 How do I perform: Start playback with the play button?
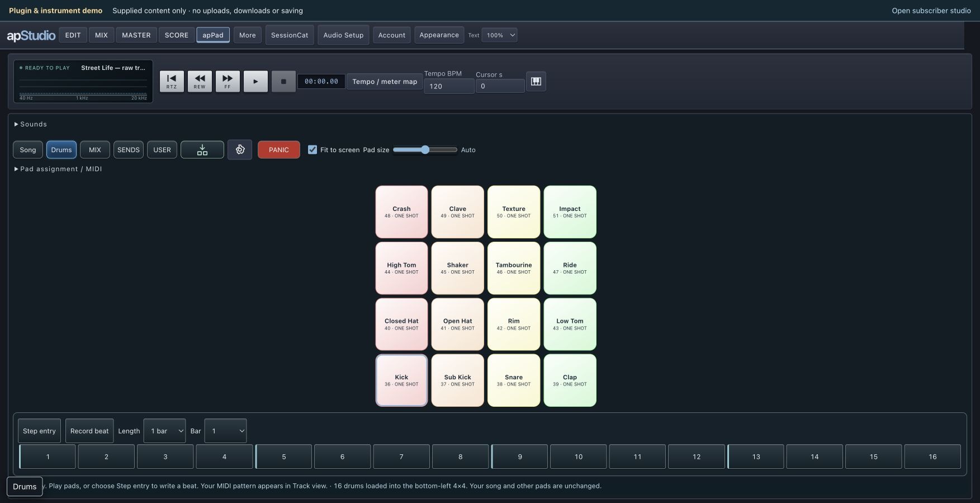[x=255, y=81]
